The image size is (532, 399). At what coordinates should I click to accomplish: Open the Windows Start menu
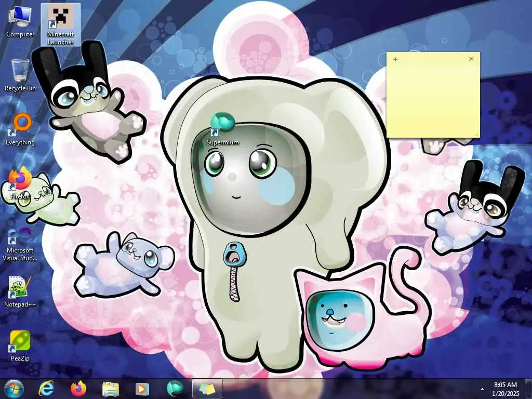point(14,389)
